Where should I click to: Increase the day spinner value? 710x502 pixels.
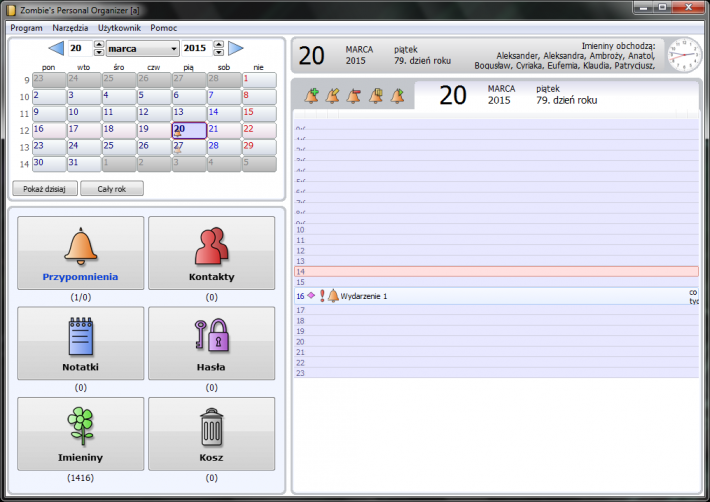99,44
